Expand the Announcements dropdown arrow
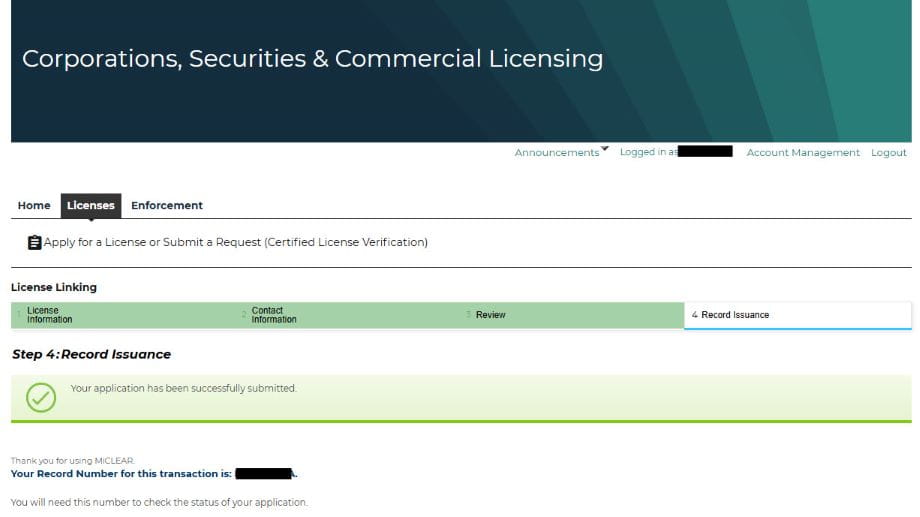 point(604,149)
